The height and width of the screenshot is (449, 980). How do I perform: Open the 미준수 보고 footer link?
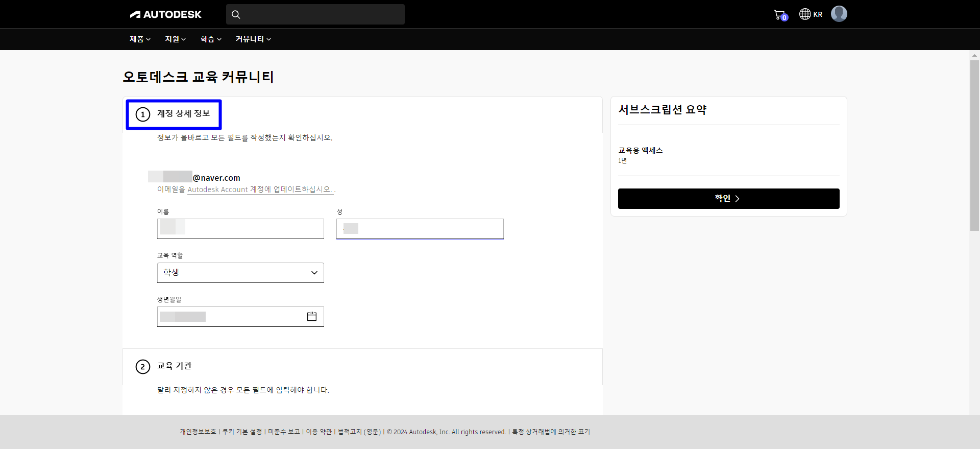pyautogui.click(x=284, y=432)
